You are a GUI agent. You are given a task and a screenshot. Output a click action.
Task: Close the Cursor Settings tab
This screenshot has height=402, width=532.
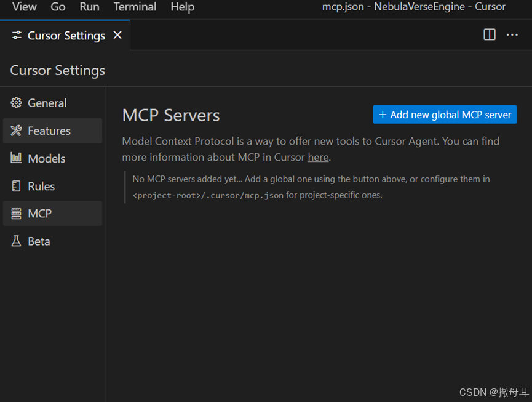pyautogui.click(x=117, y=35)
